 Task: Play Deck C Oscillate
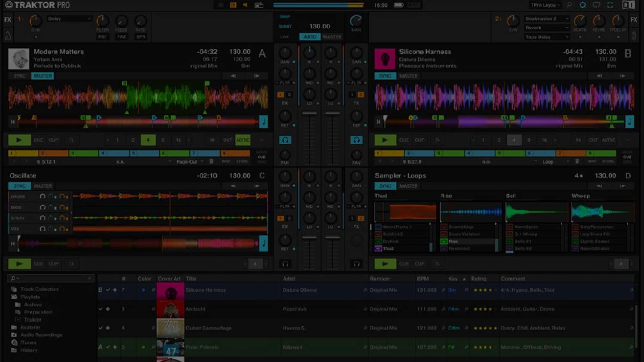pos(19,264)
